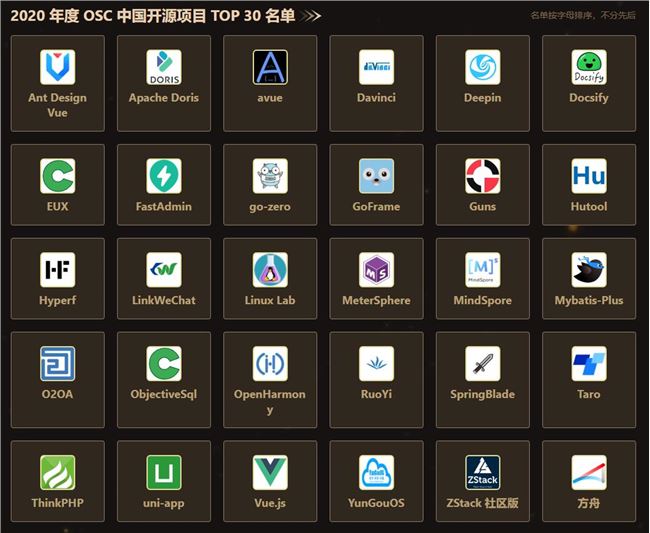The height and width of the screenshot is (533, 650).
Task: Click the double chevron after the title
Action: [x=311, y=16]
